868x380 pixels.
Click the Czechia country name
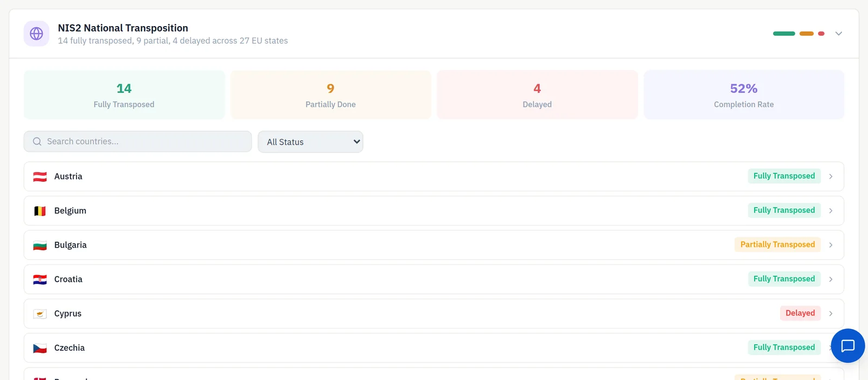click(x=69, y=347)
